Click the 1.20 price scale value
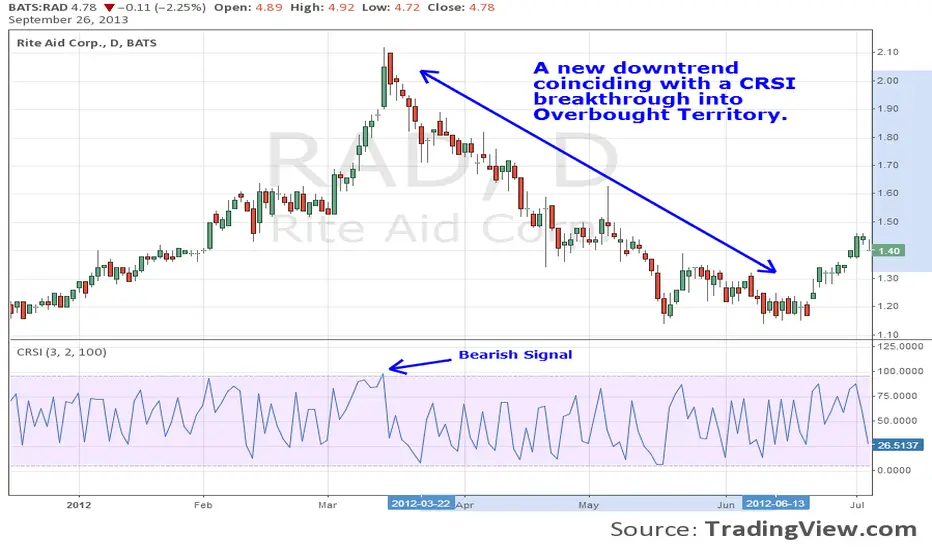This screenshot has height=550, width=932. tap(888, 306)
